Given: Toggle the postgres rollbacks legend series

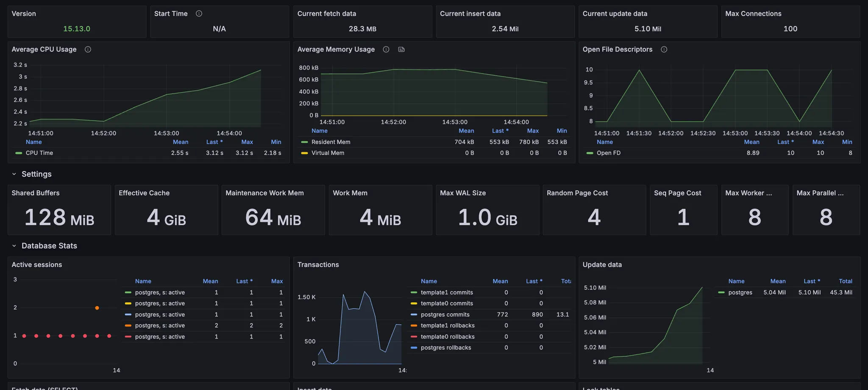Looking at the screenshot, I should 446,348.
